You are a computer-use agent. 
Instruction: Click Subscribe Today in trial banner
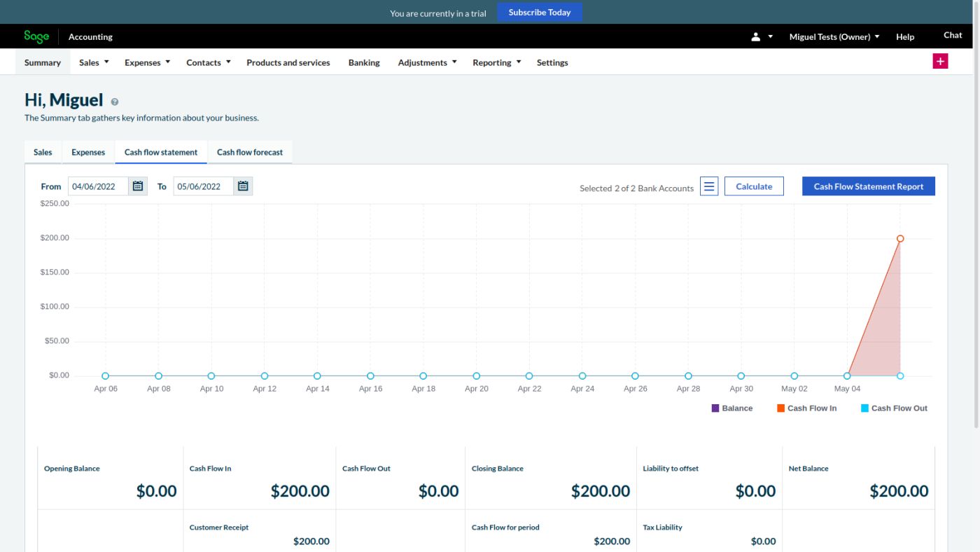tap(539, 13)
